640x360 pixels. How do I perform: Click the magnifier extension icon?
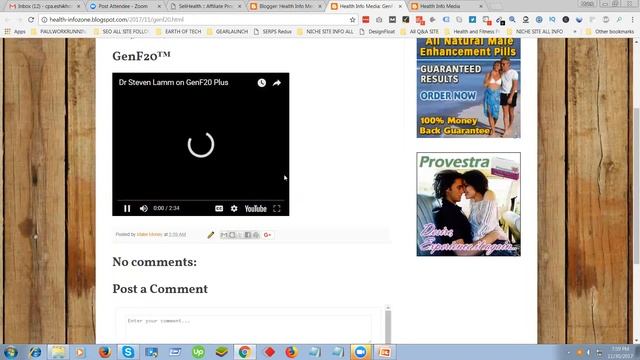tap(512, 20)
